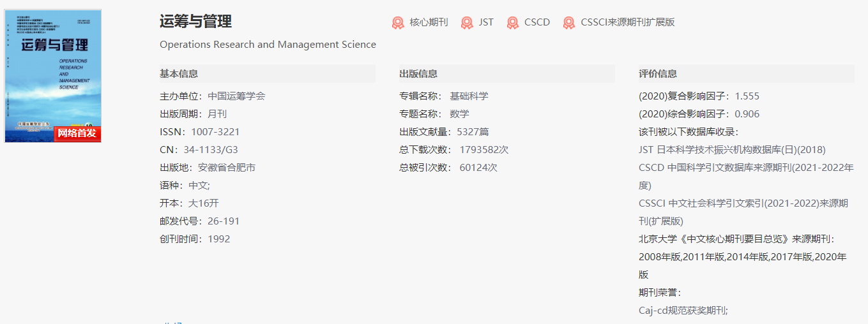Click the (2020)综合影响因子 0.906 line
Viewport: 868px width, 324px height.
[699, 114]
